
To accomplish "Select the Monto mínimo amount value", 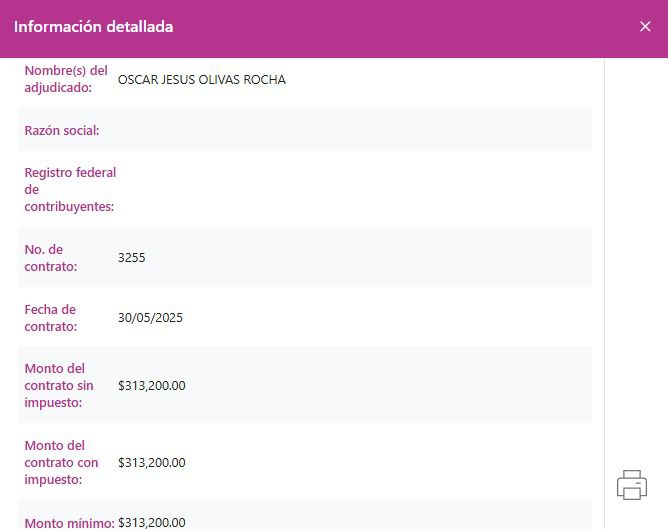I will pyautogui.click(x=151, y=522).
